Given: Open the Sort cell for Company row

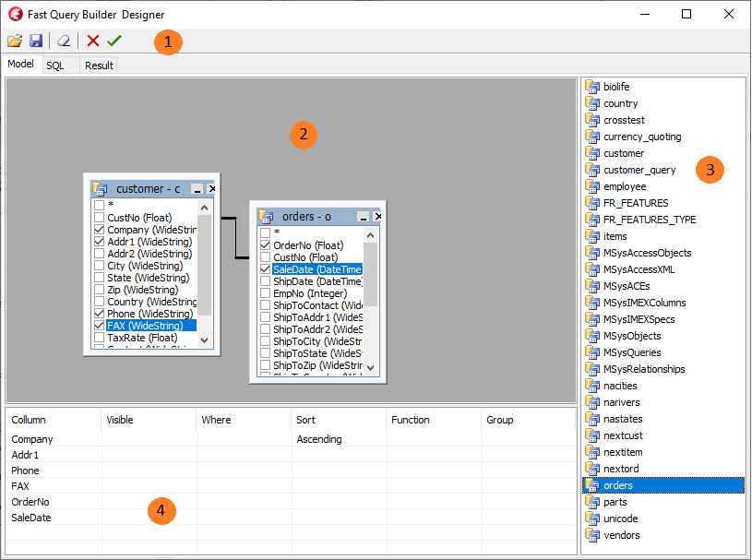Looking at the screenshot, I should (338, 440).
